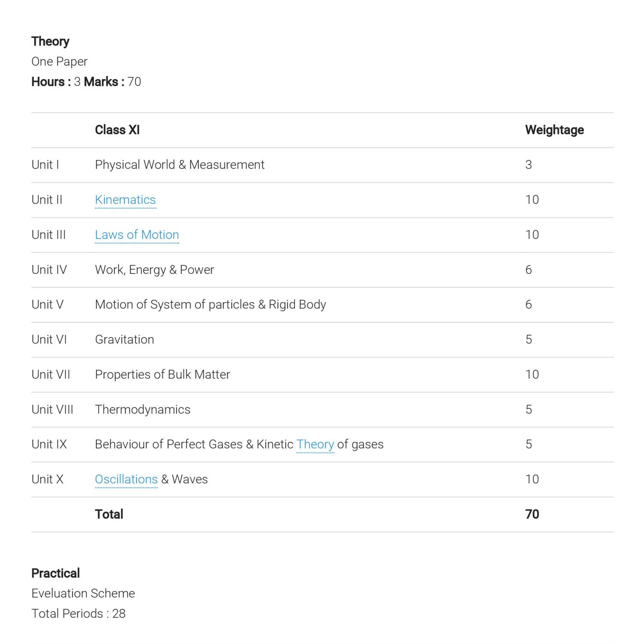Click the Unit VIII label
Screen dimensions: 644x644
(x=52, y=410)
